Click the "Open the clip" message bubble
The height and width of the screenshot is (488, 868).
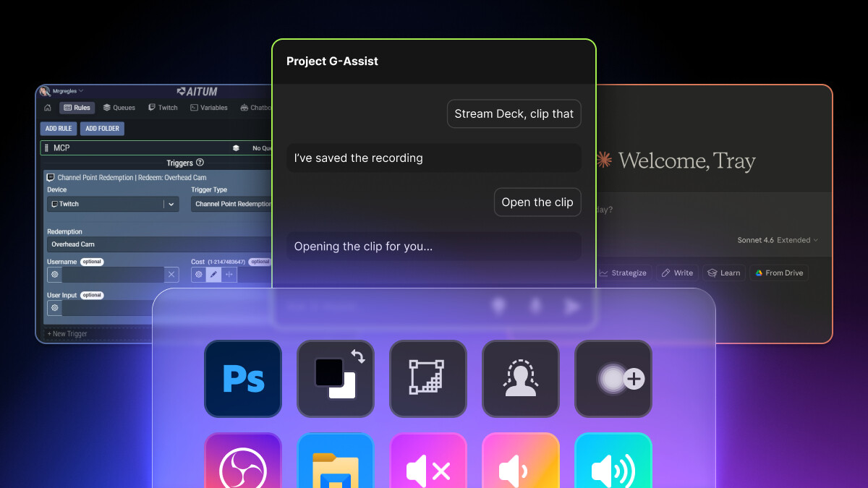pyautogui.click(x=537, y=202)
